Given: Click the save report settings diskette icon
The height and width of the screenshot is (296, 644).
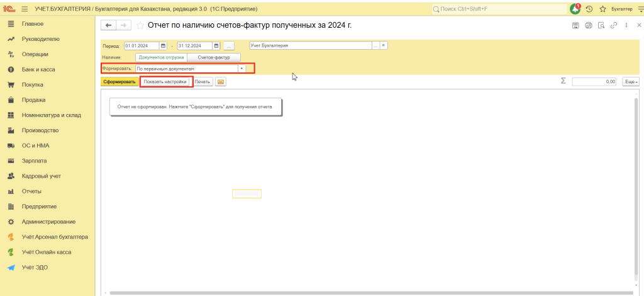Looking at the screenshot, I should tap(575, 25).
